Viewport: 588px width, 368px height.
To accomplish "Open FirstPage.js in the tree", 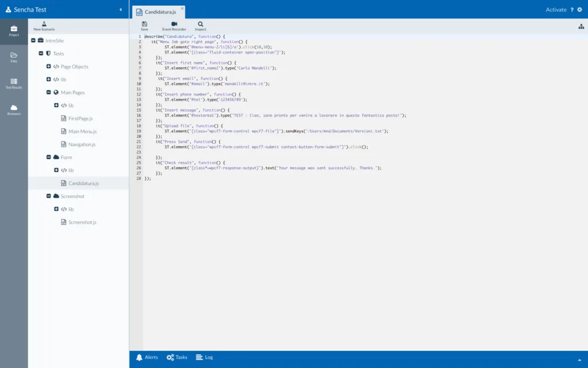I will pos(80,118).
